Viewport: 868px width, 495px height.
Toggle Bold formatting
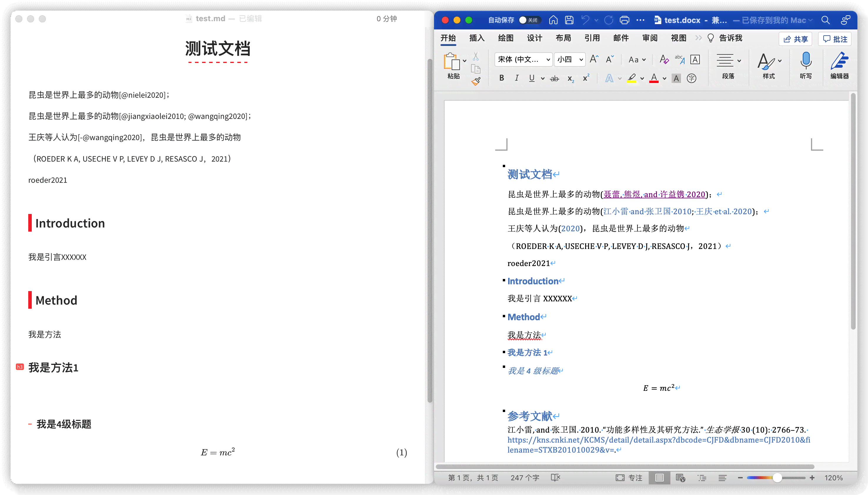(502, 78)
